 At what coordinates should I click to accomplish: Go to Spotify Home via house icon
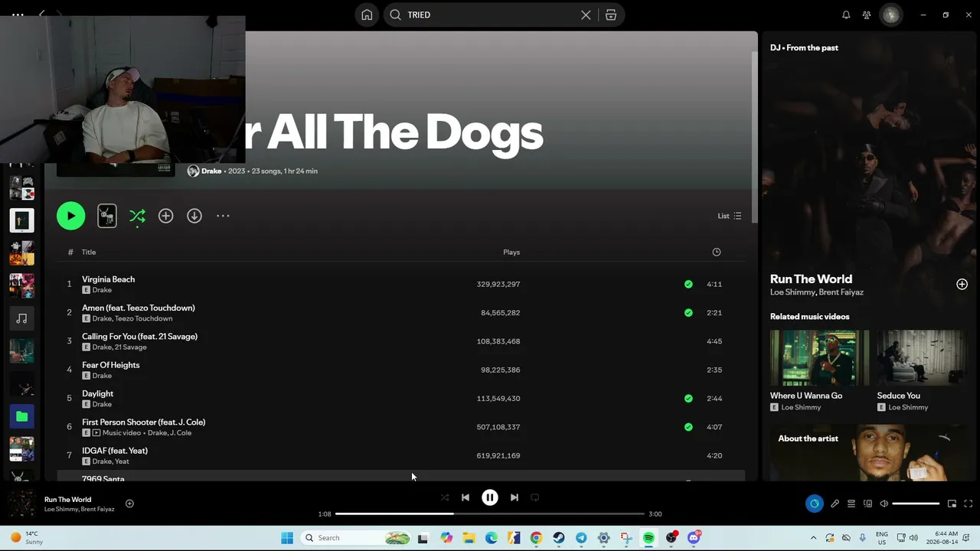pos(367,15)
